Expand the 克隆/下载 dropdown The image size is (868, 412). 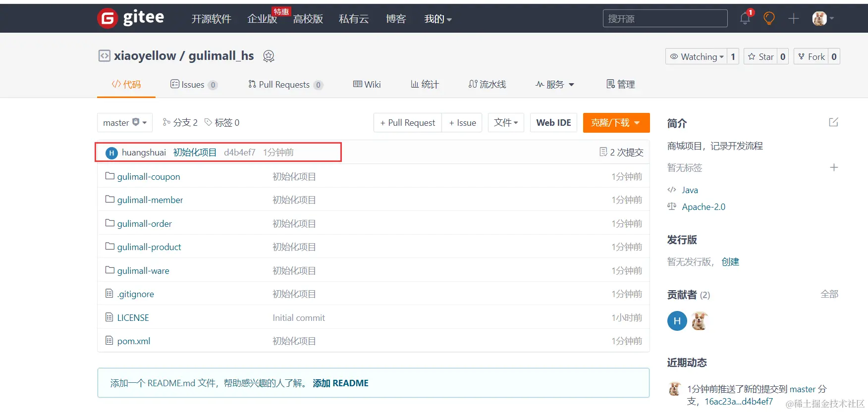[x=616, y=123]
